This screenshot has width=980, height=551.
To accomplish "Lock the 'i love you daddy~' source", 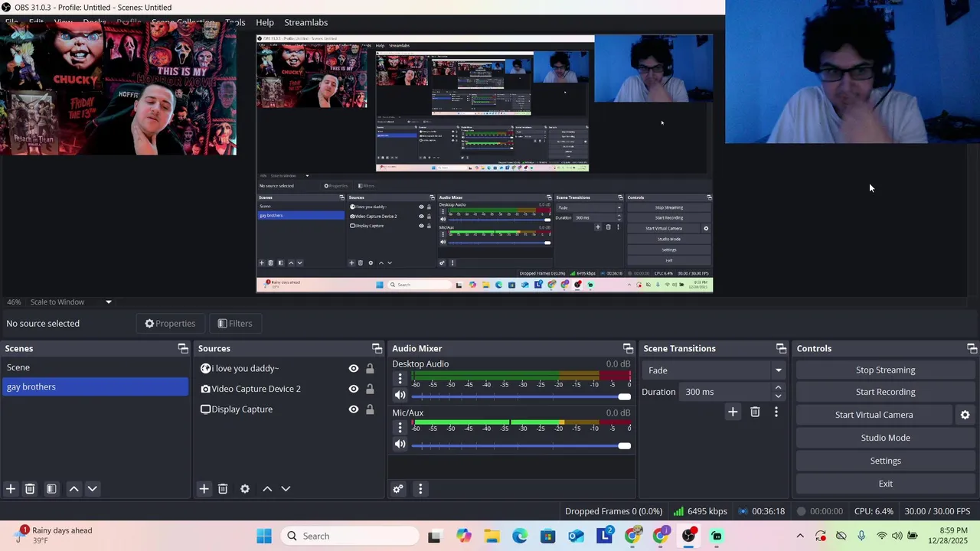I will (370, 368).
